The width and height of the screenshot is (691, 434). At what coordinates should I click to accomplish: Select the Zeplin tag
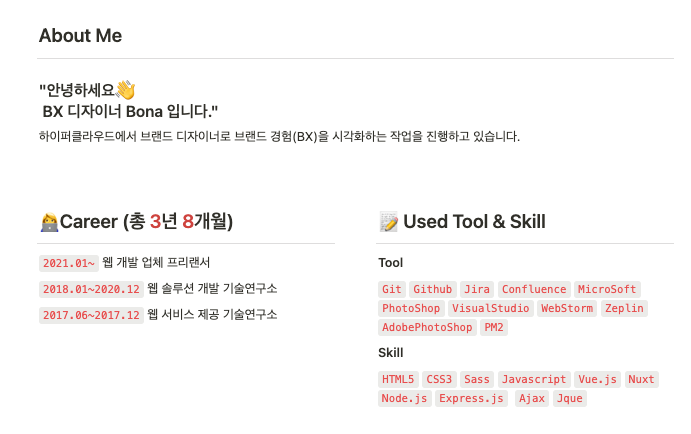624,308
